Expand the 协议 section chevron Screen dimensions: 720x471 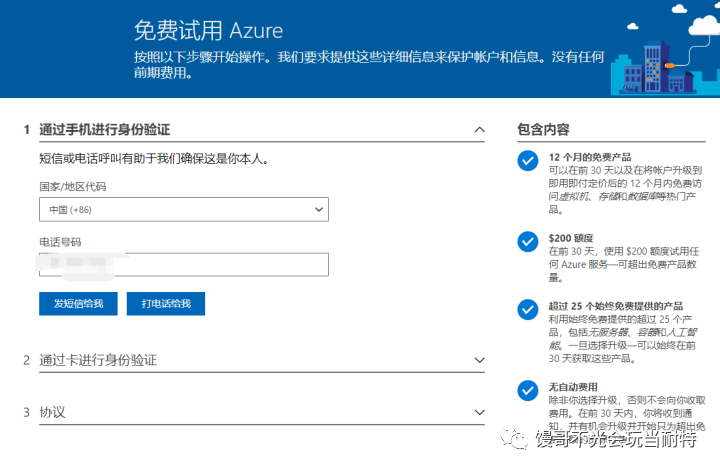click(479, 412)
